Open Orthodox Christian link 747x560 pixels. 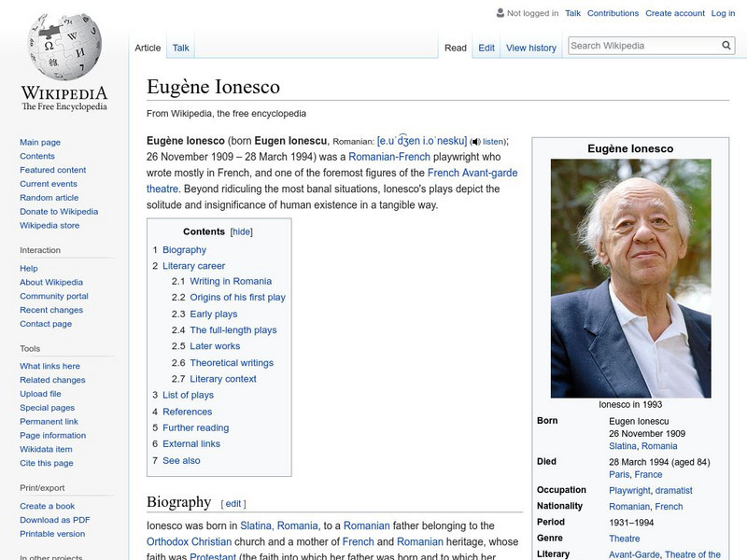[x=189, y=542]
